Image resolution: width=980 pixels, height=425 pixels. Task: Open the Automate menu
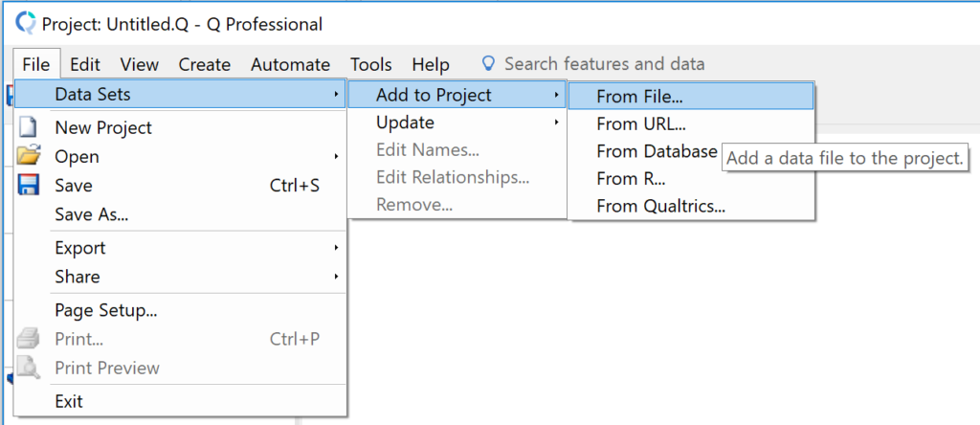(291, 64)
